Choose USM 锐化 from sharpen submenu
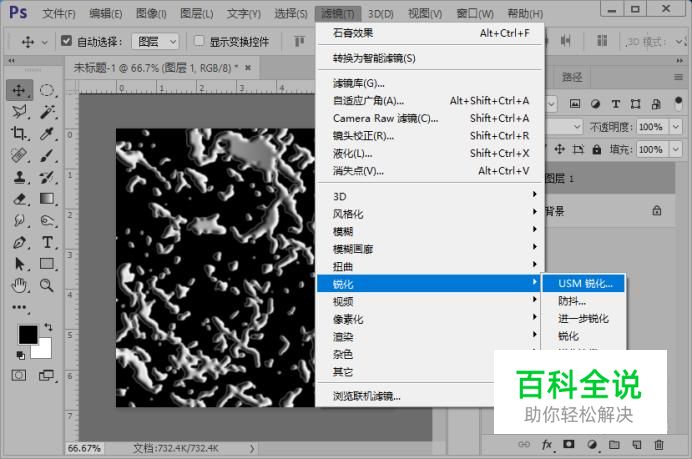Screen dimensions: 692x459 coord(583,283)
